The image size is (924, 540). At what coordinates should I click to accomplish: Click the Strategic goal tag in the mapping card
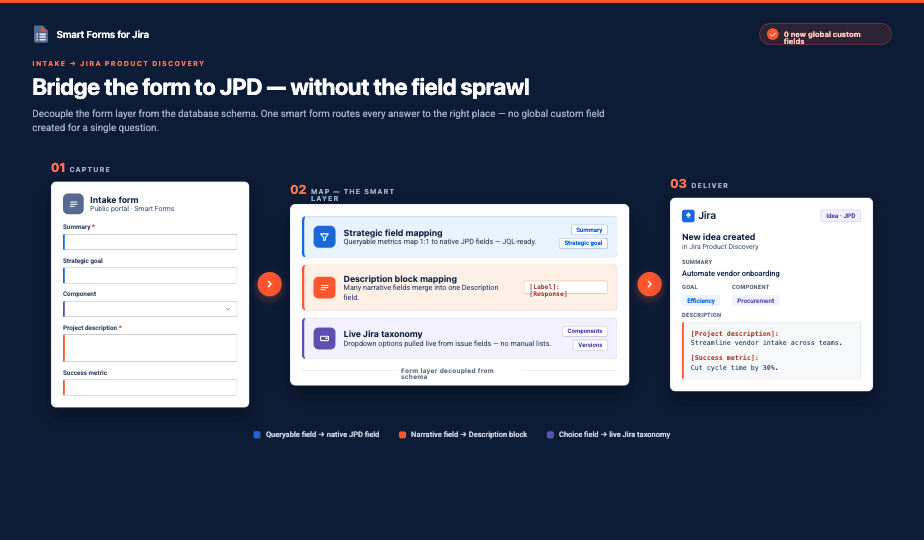(x=583, y=243)
